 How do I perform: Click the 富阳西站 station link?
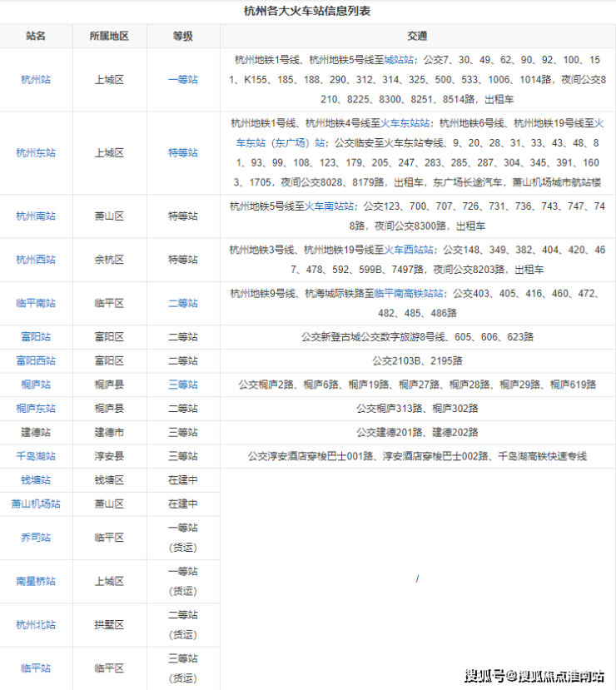coord(36,360)
